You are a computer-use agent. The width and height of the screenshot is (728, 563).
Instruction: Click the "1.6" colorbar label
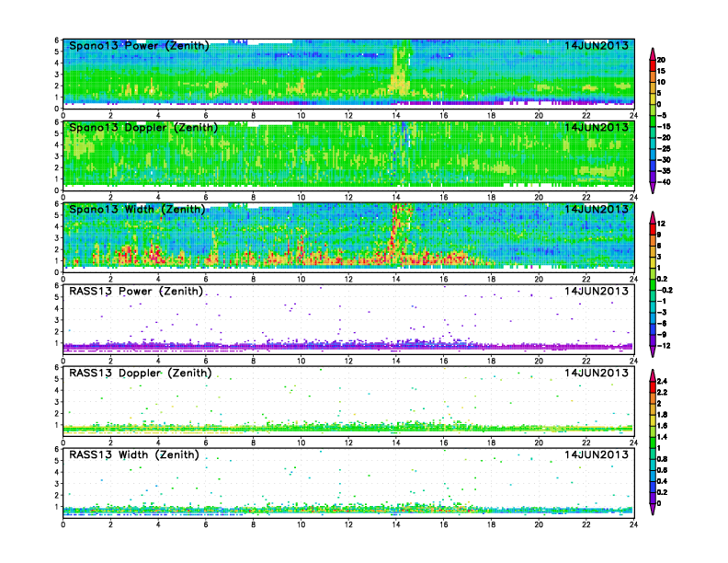click(x=662, y=426)
